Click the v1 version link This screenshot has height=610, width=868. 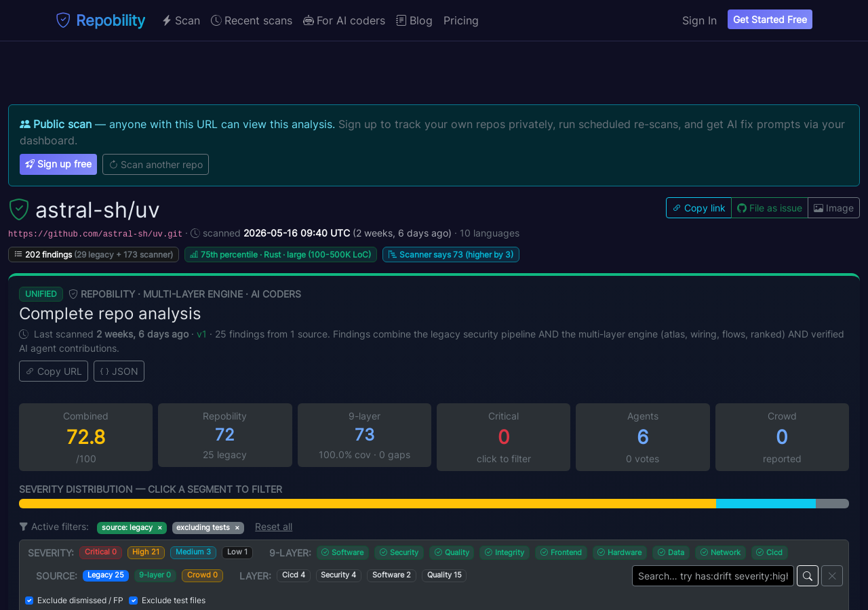point(201,334)
